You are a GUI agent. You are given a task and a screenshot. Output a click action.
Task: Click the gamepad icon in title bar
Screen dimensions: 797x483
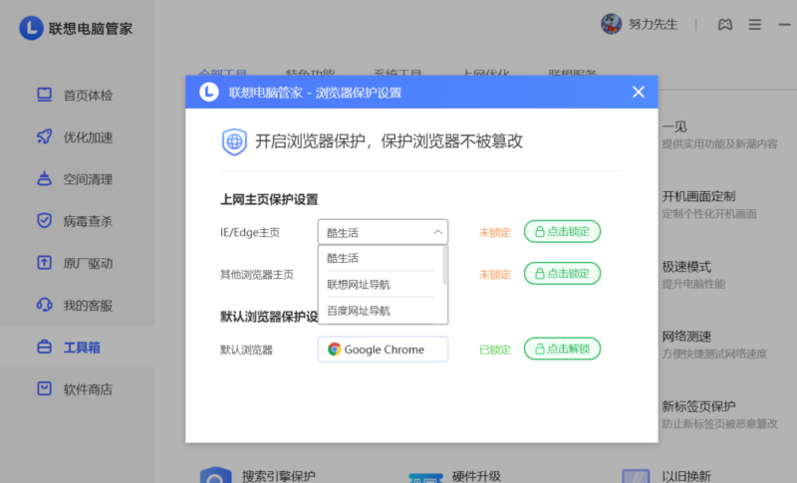tap(726, 25)
